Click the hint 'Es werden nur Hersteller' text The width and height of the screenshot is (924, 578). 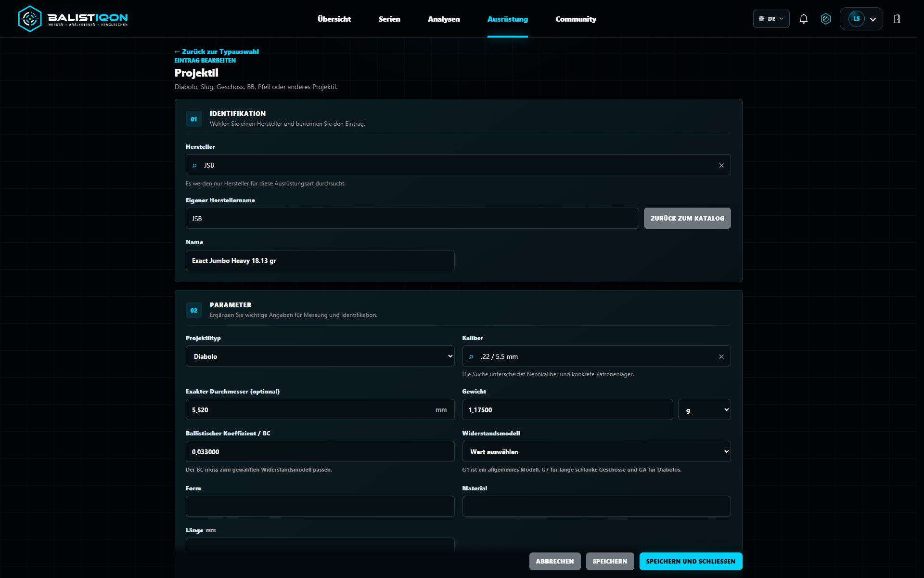(x=266, y=184)
